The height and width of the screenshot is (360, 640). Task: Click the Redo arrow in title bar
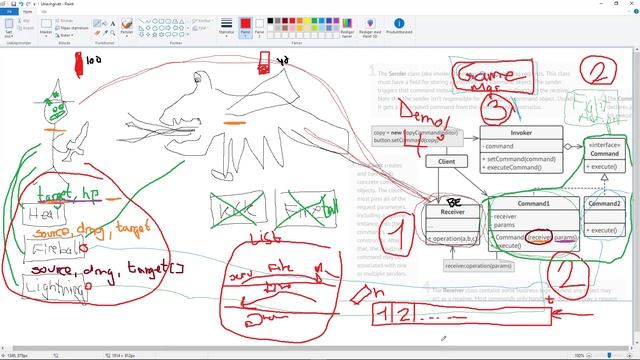[x=28, y=4]
